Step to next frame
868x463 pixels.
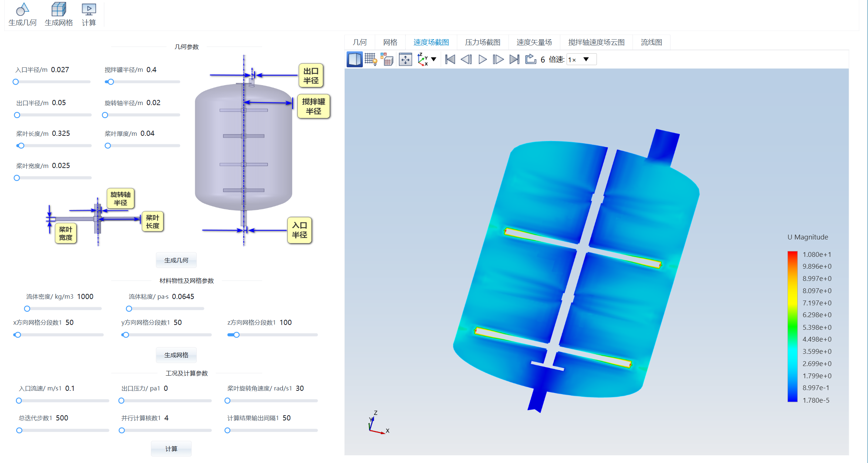pos(498,59)
